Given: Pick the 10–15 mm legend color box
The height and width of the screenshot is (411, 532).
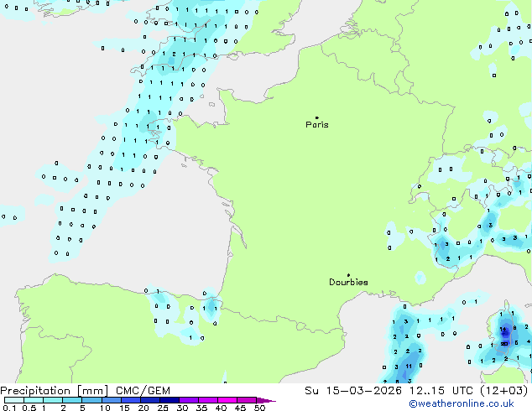Looking at the screenshot, I should (111, 400).
